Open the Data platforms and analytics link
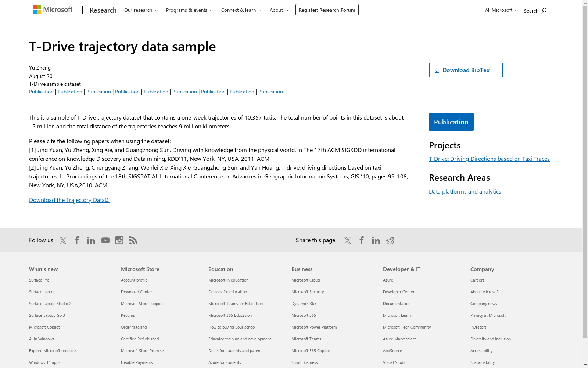Viewport: 588px width, 368px height. [x=465, y=191]
